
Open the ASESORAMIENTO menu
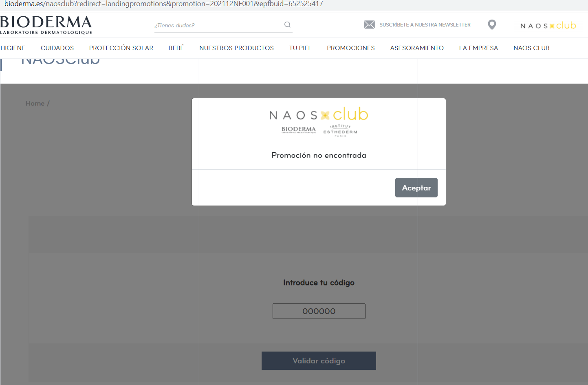[x=417, y=48]
